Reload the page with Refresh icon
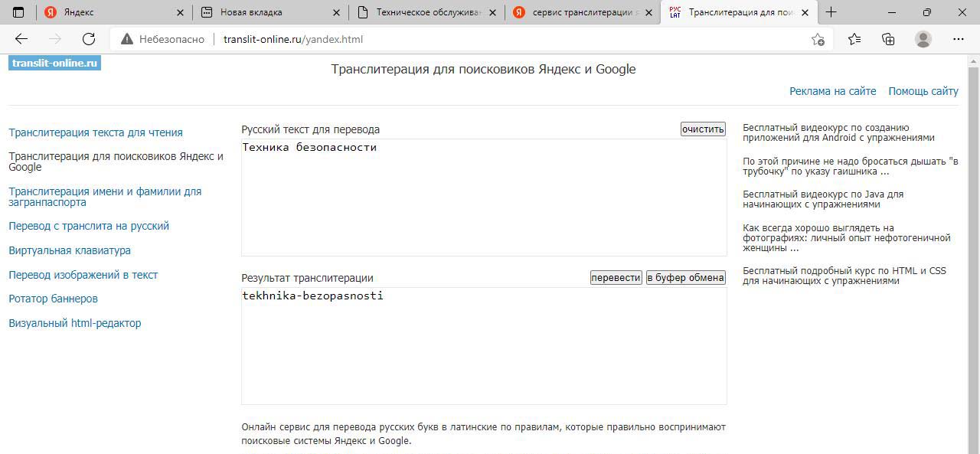 tap(89, 39)
